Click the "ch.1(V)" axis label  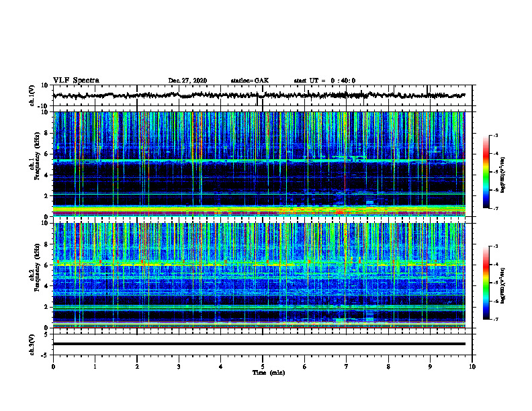[32, 95]
